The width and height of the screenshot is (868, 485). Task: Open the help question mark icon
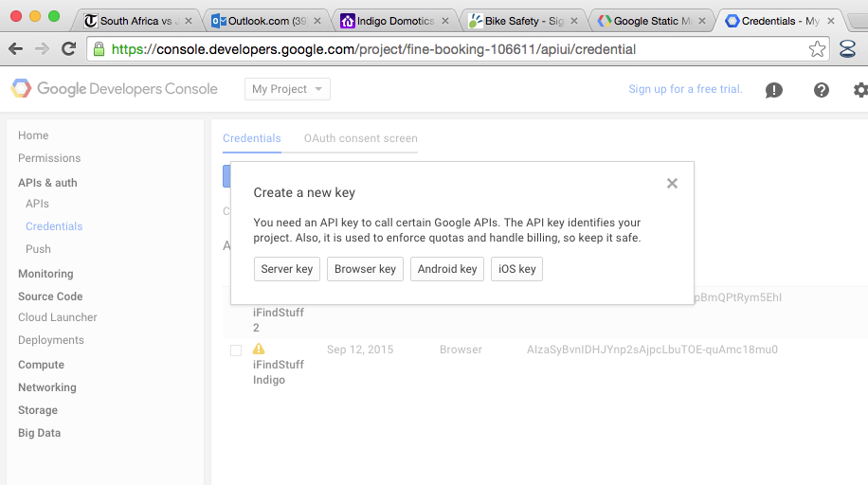(822, 90)
